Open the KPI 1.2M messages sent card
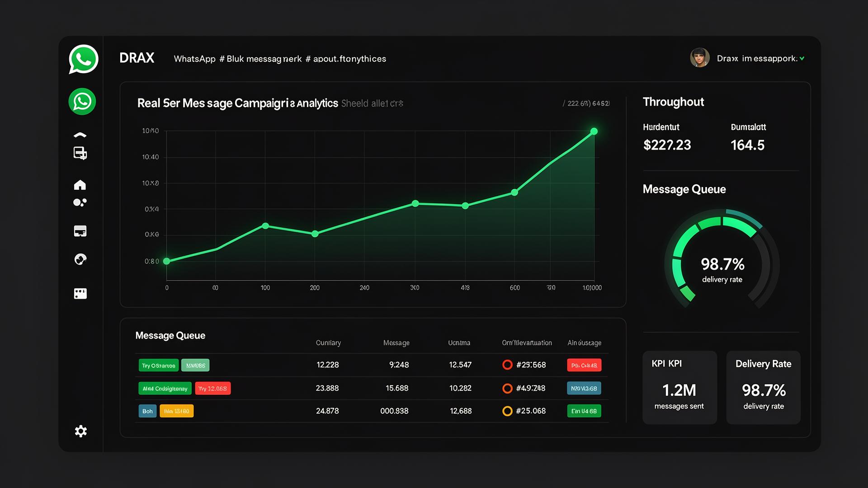The width and height of the screenshot is (868, 488). point(679,387)
